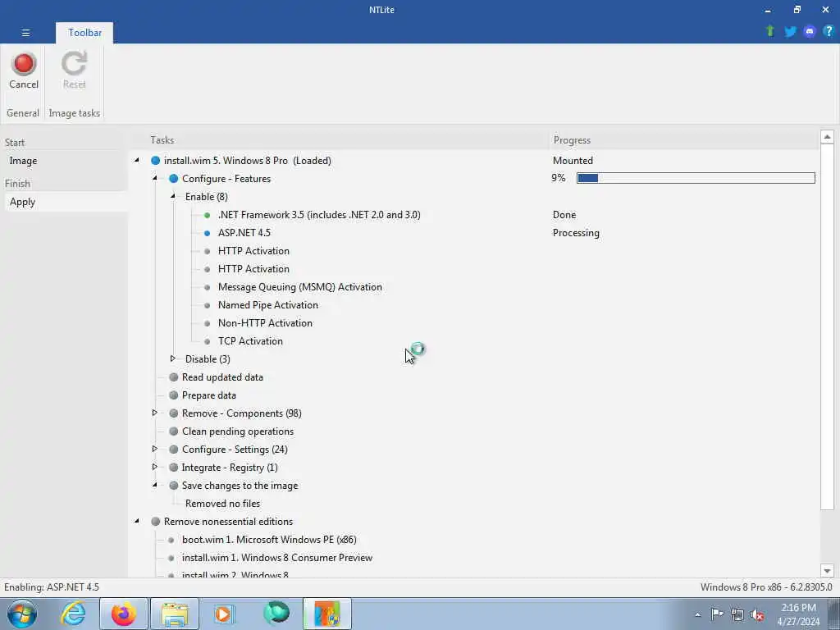Collapse the Configure - Features node
The image size is (840, 630).
(x=155, y=178)
